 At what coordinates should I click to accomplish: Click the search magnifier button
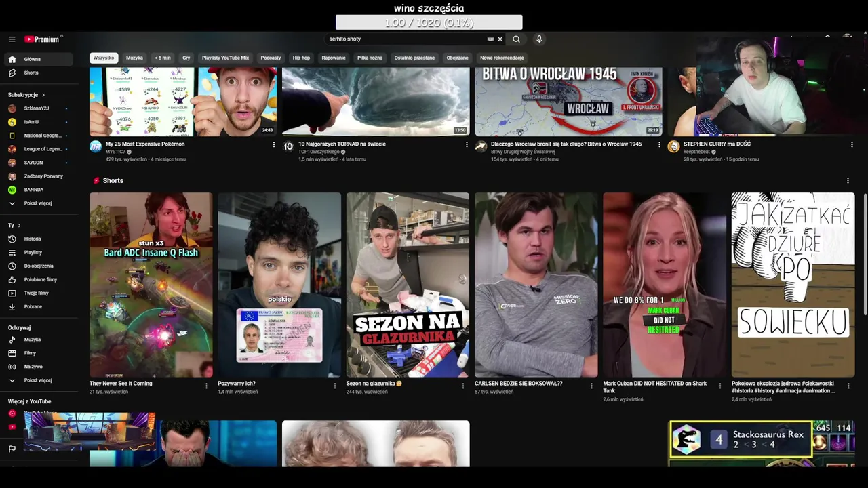pyautogui.click(x=516, y=39)
